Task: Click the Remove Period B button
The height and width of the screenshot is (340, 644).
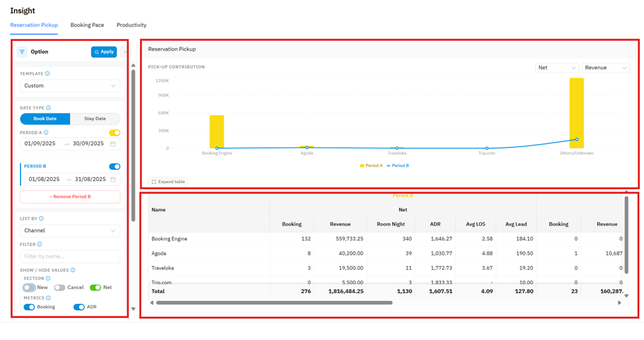Action: (x=70, y=197)
